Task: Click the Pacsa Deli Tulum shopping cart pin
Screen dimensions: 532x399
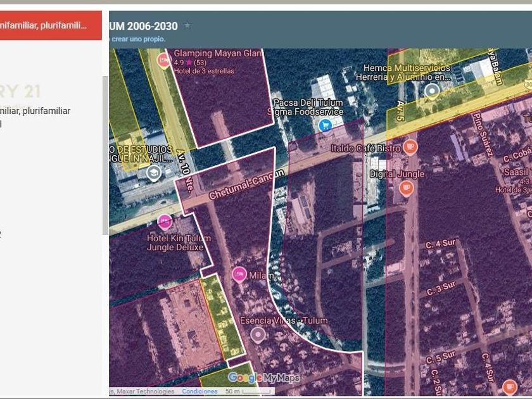Action: (325, 126)
